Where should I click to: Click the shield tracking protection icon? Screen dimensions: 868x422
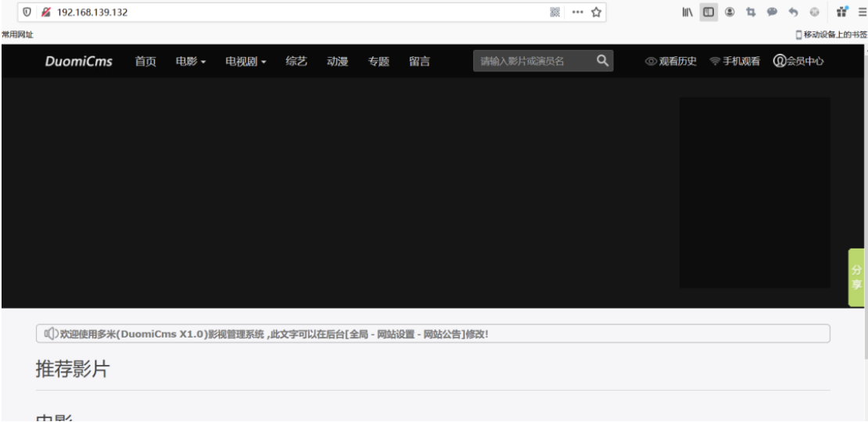pyautogui.click(x=27, y=13)
